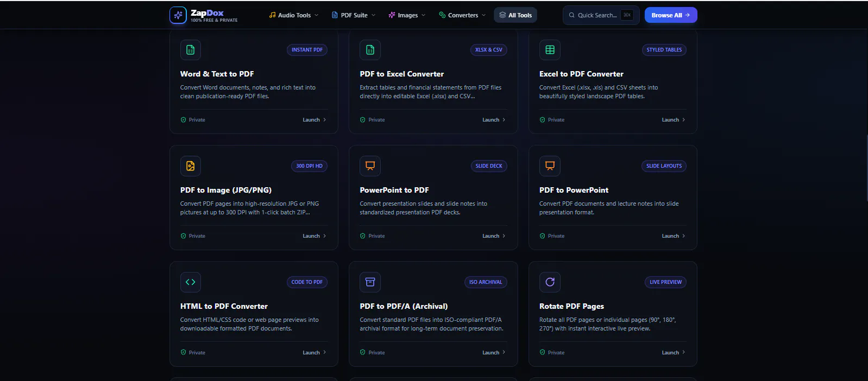Launch the PDF to PDF/A tool
Viewport: 868px width, 381px height.
click(x=494, y=352)
